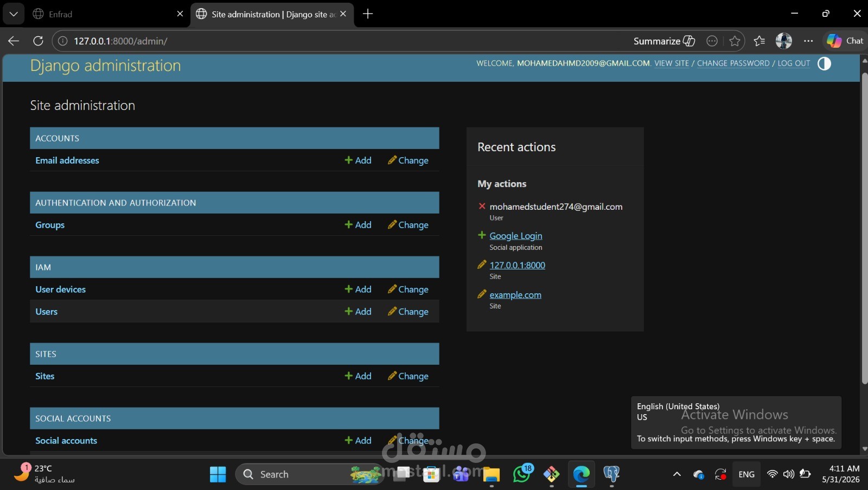868x490 pixels.
Task: Click Change for User devices
Action: (x=408, y=289)
